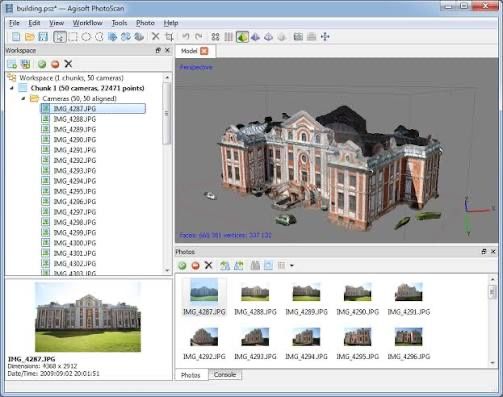Open Photos view-mode dropdown arrow
Viewport: 503px width, 397px height.
coord(292,266)
